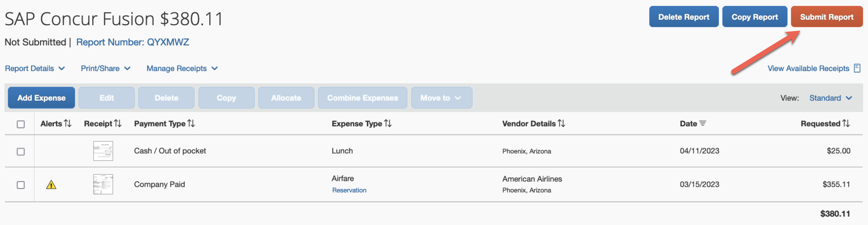Open the Print/Share dropdown menu
This screenshot has width=868, height=225.
pyautogui.click(x=105, y=68)
